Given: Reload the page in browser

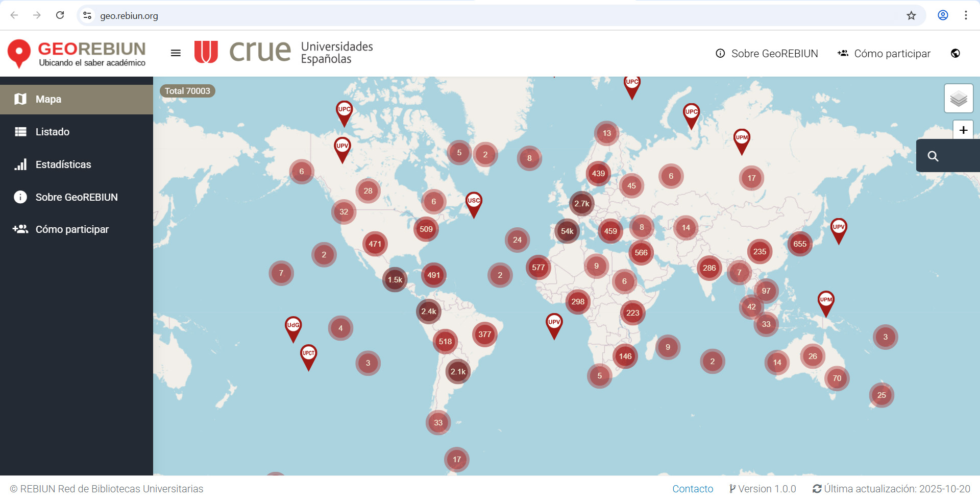Looking at the screenshot, I should pyautogui.click(x=60, y=15).
